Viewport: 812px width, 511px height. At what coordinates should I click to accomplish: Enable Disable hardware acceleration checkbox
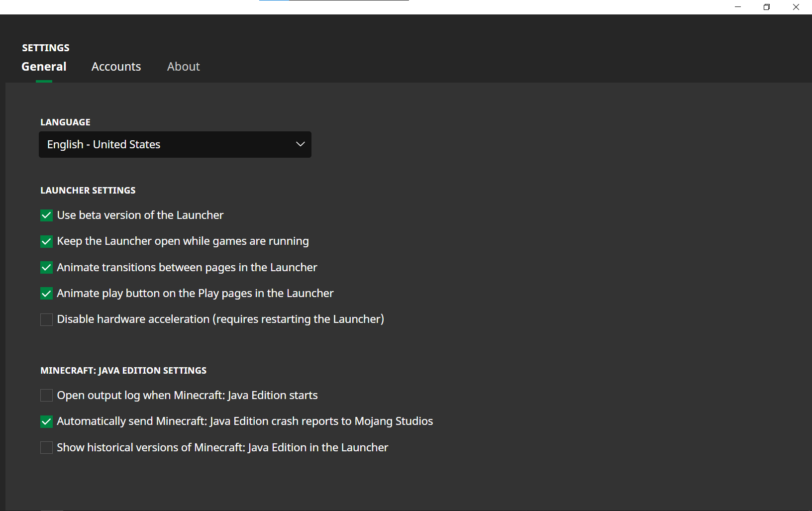(x=46, y=319)
